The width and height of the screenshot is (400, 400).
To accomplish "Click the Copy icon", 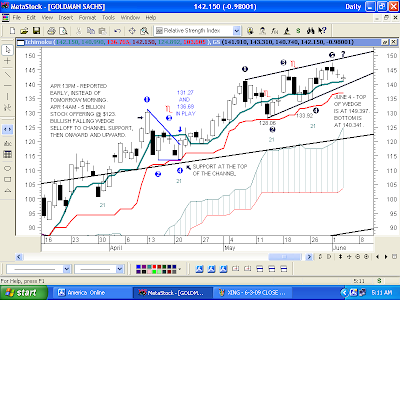I will pyautogui.click(x=91, y=31).
